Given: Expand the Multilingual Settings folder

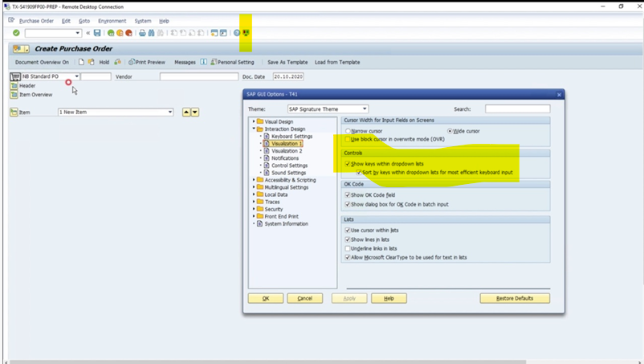Looking at the screenshot, I should point(254,187).
